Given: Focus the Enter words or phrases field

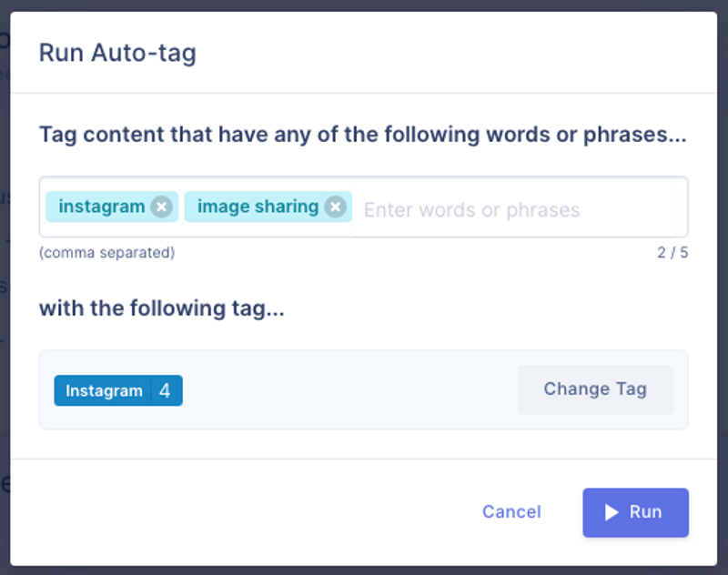Looking at the screenshot, I should pos(514,210).
